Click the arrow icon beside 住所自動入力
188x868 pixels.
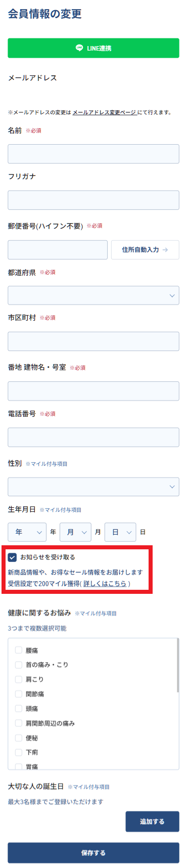(x=165, y=250)
